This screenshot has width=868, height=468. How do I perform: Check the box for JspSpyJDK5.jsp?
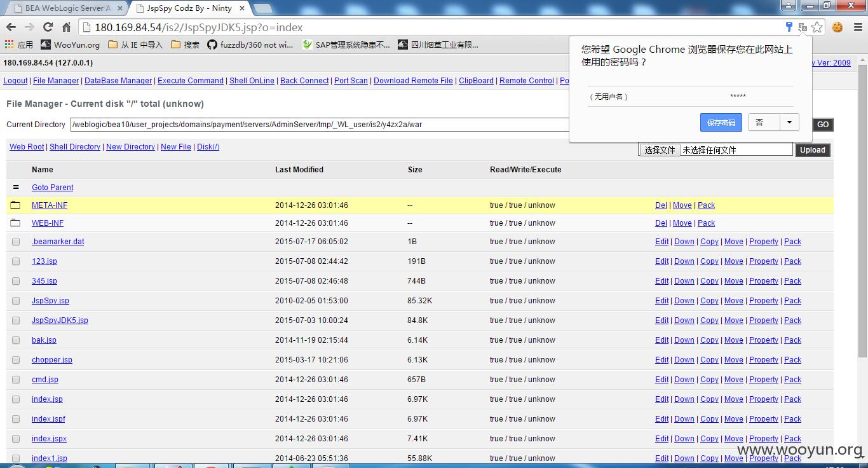[16, 320]
